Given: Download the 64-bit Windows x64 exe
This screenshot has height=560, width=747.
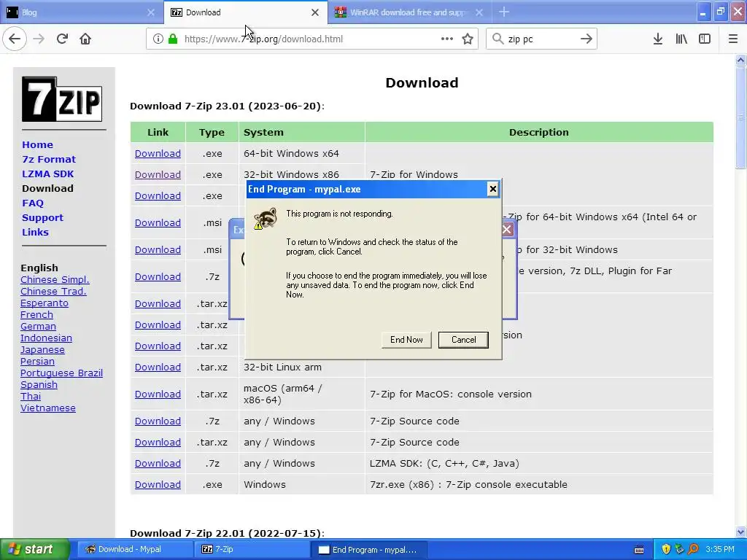Looking at the screenshot, I should click(x=158, y=153).
